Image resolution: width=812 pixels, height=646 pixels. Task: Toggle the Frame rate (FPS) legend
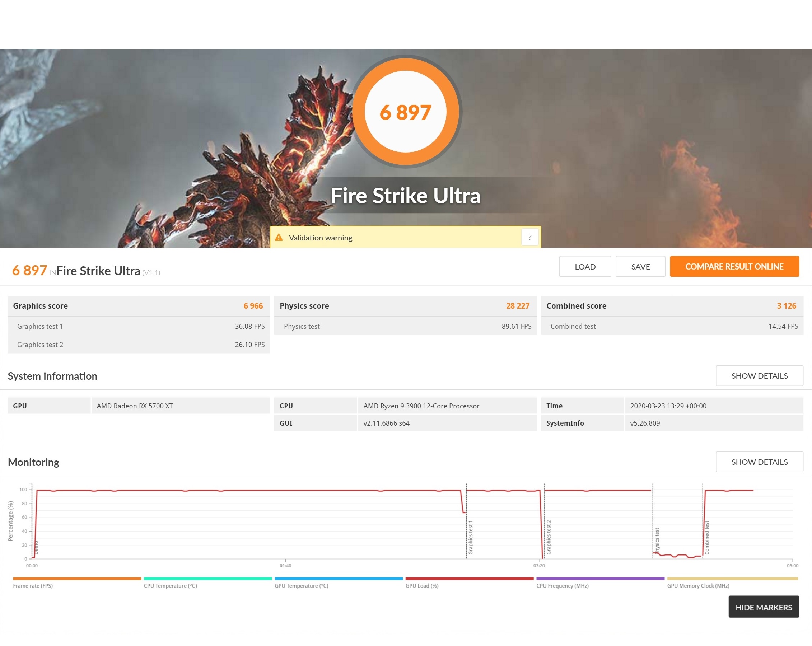[x=33, y=586]
